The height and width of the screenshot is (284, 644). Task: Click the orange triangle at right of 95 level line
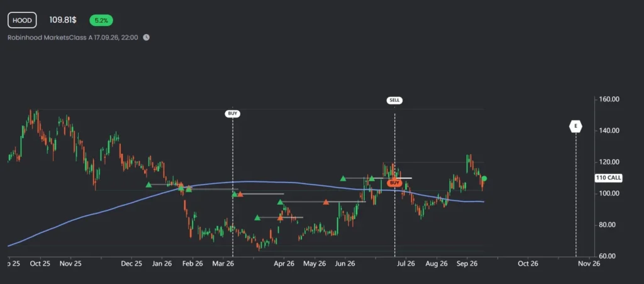click(x=326, y=202)
